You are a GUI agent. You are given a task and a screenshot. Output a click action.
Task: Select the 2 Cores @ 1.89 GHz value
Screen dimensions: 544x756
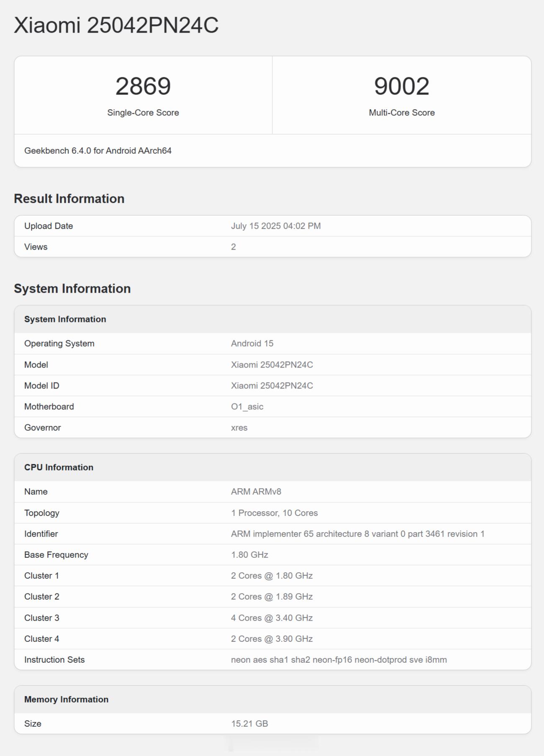click(272, 596)
